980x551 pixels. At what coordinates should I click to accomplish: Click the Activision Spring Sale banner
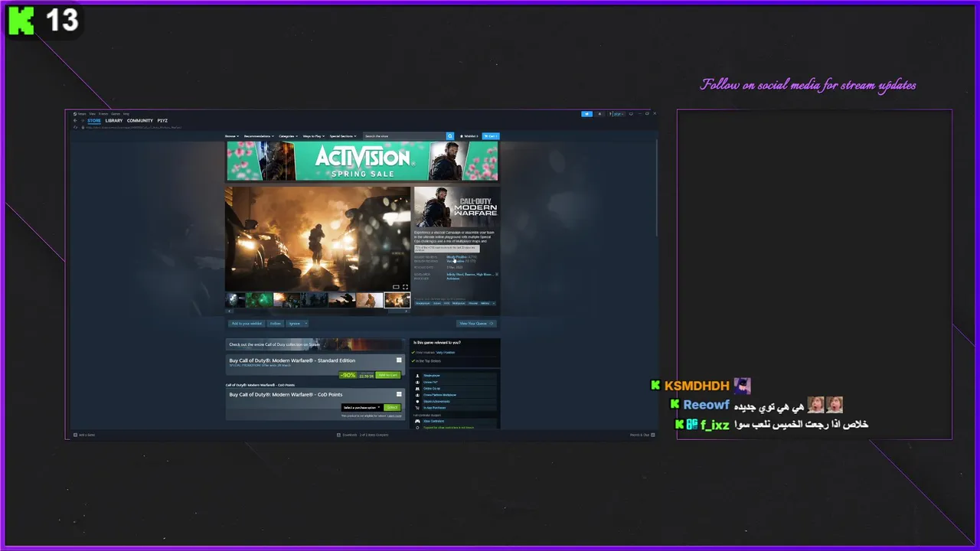pyautogui.click(x=362, y=161)
